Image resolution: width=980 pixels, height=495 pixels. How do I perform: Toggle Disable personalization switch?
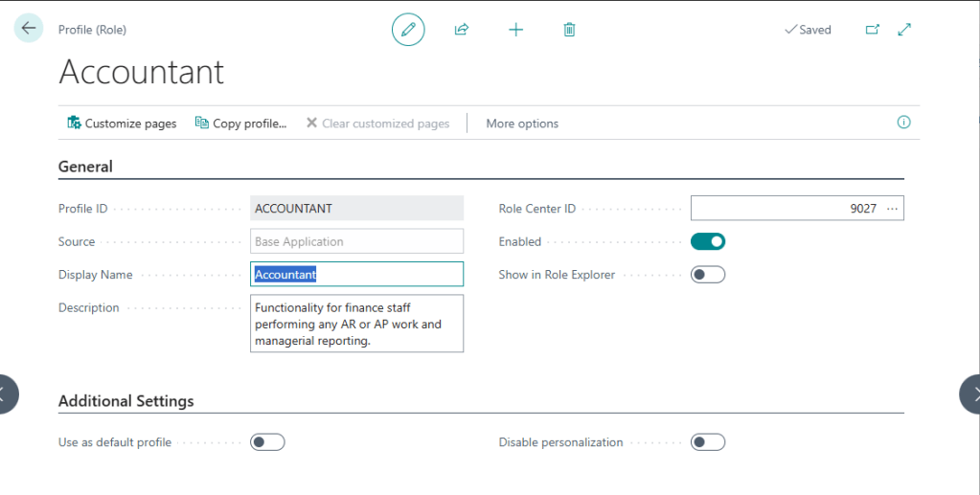pyautogui.click(x=708, y=442)
